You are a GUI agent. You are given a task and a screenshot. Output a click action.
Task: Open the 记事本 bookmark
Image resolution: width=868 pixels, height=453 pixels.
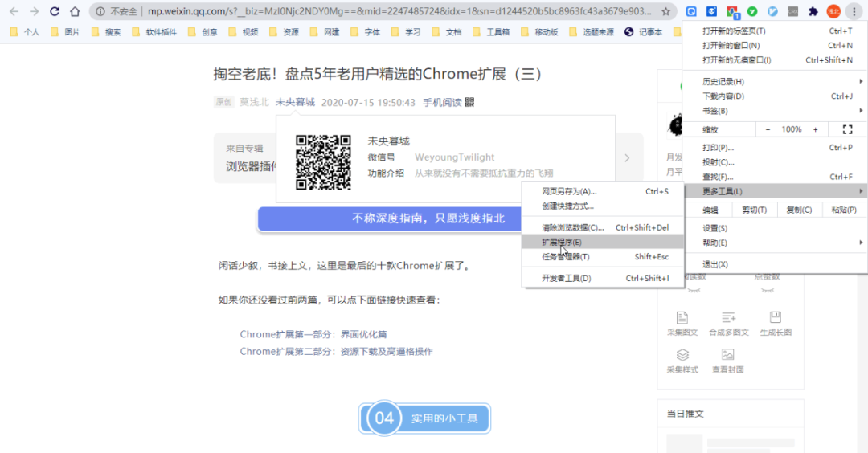click(643, 32)
